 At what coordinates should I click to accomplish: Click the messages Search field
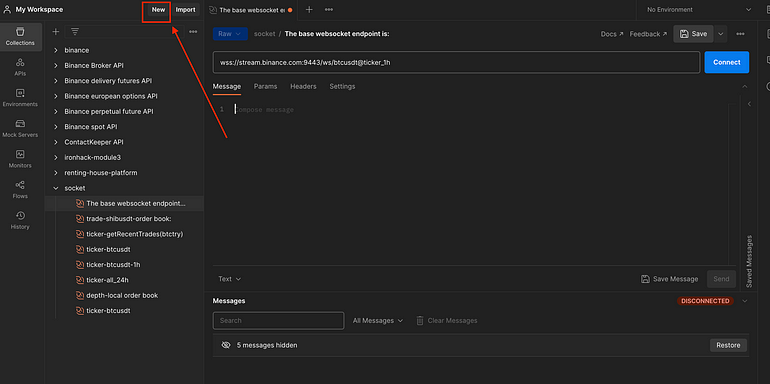coord(278,320)
